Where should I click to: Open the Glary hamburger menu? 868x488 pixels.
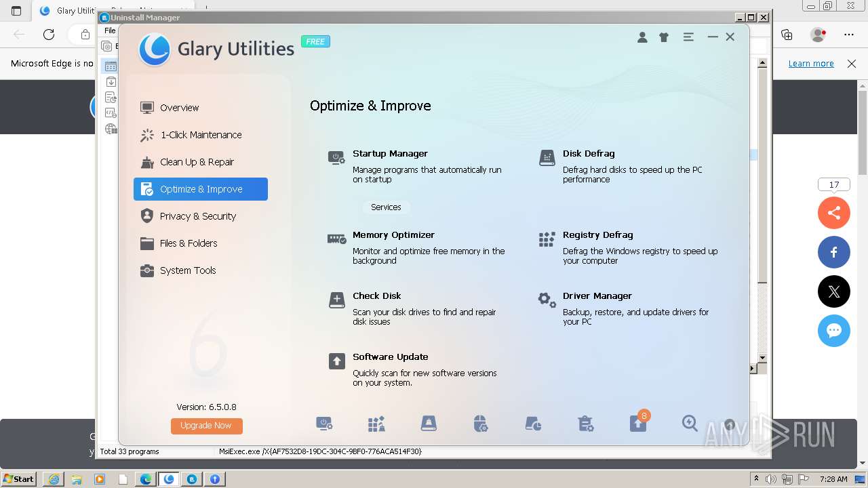point(688,37)
